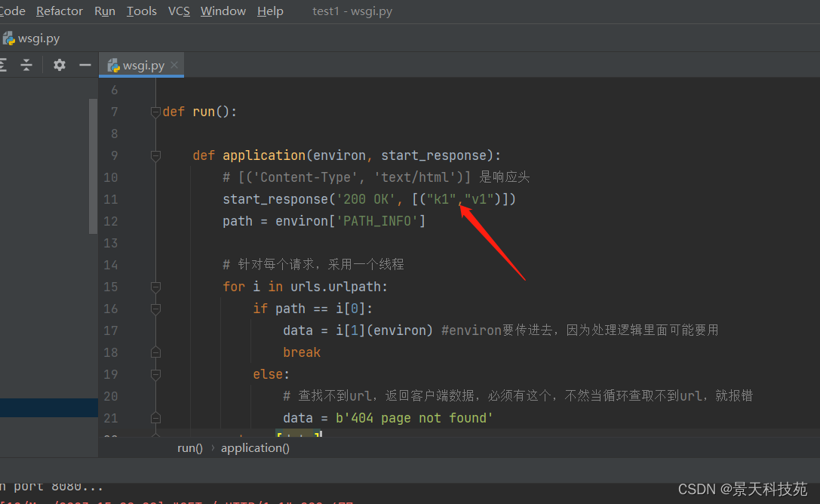Viewport: 820px width, 504px height.
Task: Click the '200 OK' string literal
Action: pos(365,199)
